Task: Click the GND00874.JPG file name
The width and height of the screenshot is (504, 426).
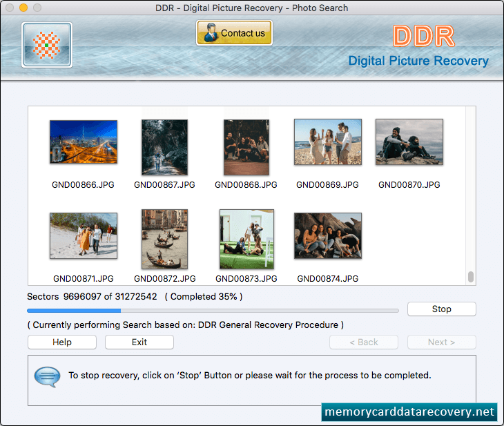Action: (x=328, y=279)
